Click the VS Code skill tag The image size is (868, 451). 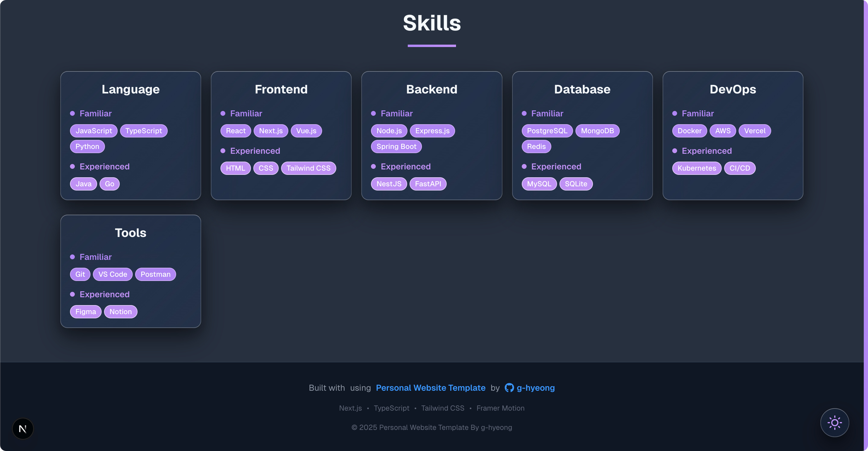(112, 274)
